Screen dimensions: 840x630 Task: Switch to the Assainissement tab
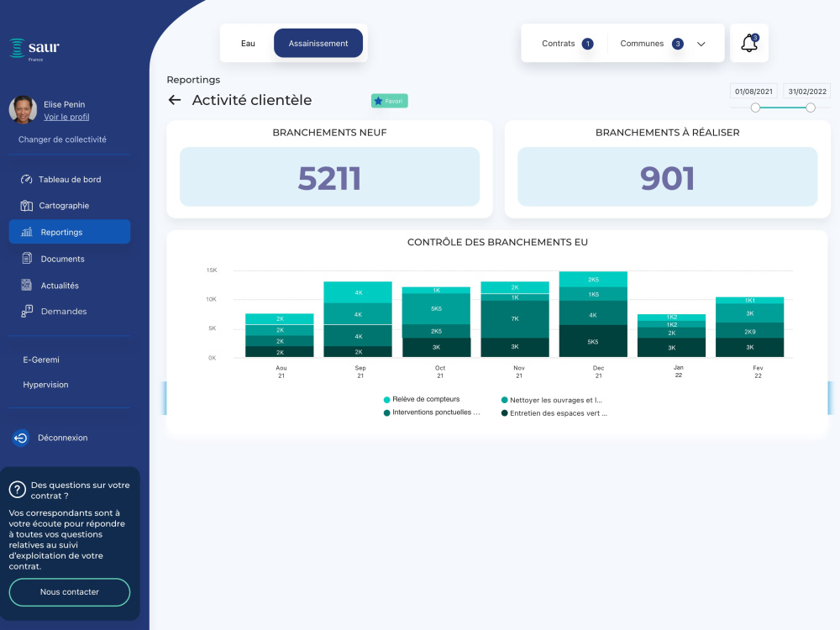pos(318,44)
